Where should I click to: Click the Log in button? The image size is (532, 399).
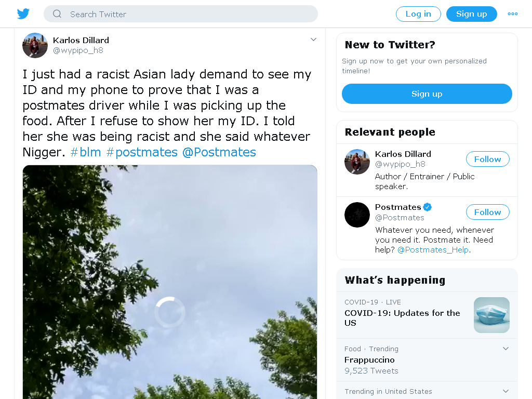pos(418,14)
